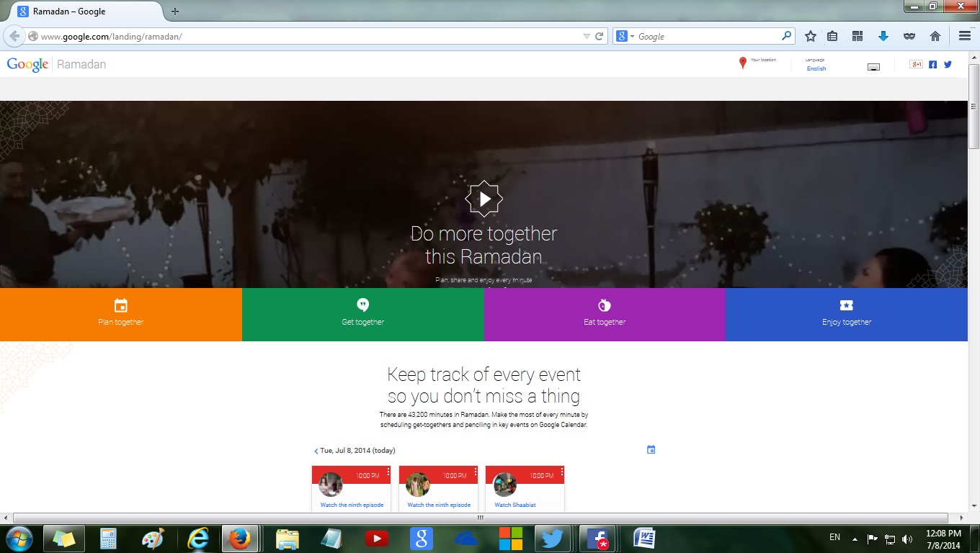Image resolution: width=980 pixels, height=553 pixels.
Task: Open options menu on the Watch Shaabiat card
Action: (x=562, y=472)
